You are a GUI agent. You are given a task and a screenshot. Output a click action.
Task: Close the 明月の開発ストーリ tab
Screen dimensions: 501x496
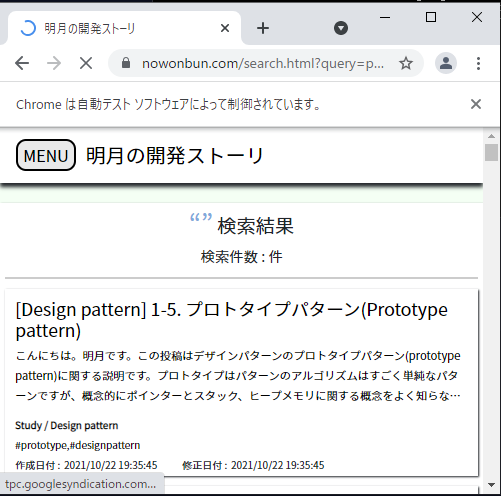(225, 28)
